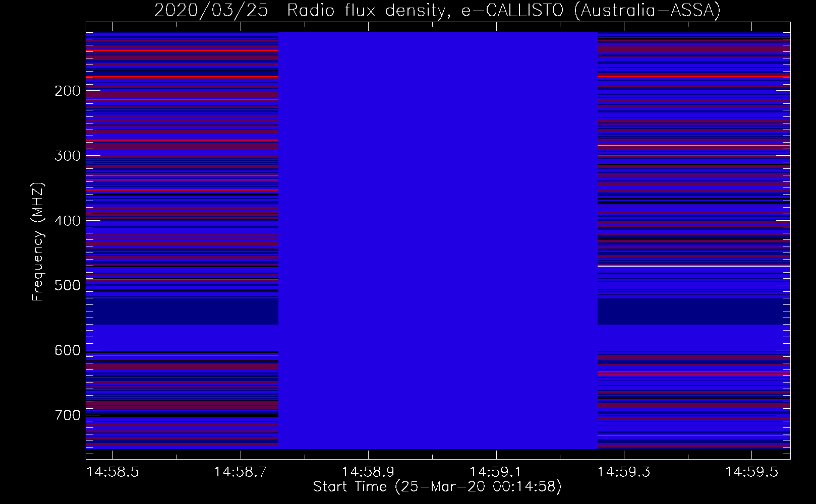Screen dimensions: 816x504
Task: Click the 500 frequency tick label
Action: pyautogui.click(x=68, y=285)
